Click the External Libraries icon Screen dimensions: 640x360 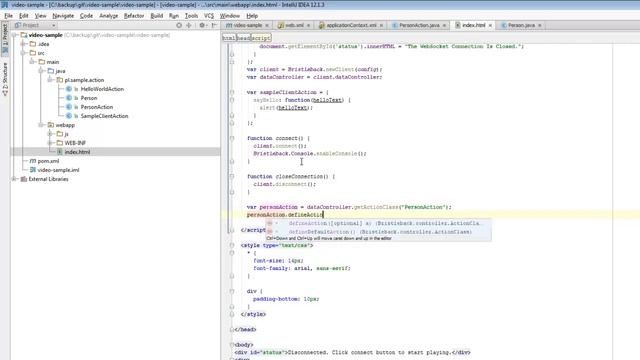(24, 179)
